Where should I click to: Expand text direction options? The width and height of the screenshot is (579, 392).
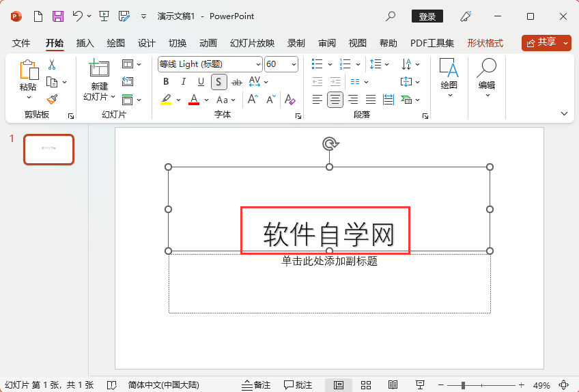pos(417,64)
